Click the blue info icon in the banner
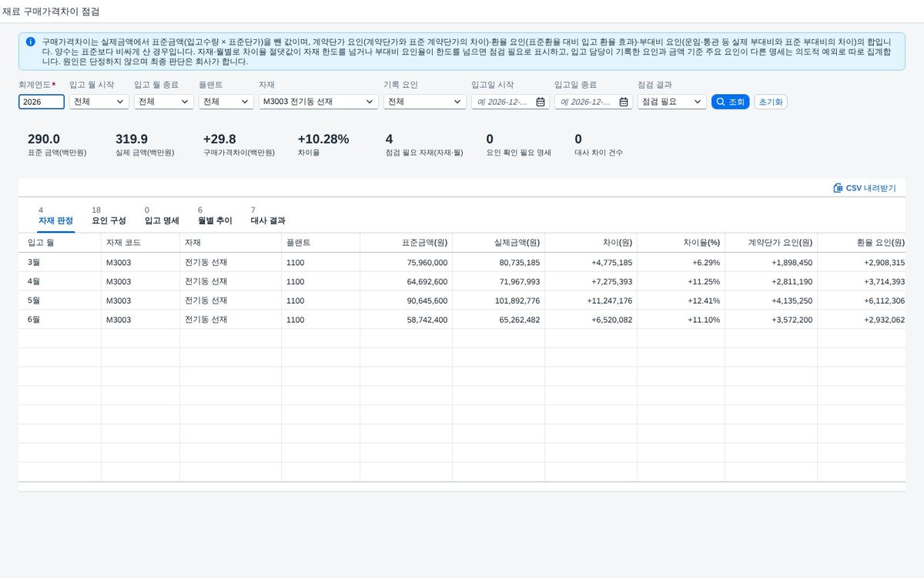The width and height of the screenshot is (924, 578). [x=30, y=42]
